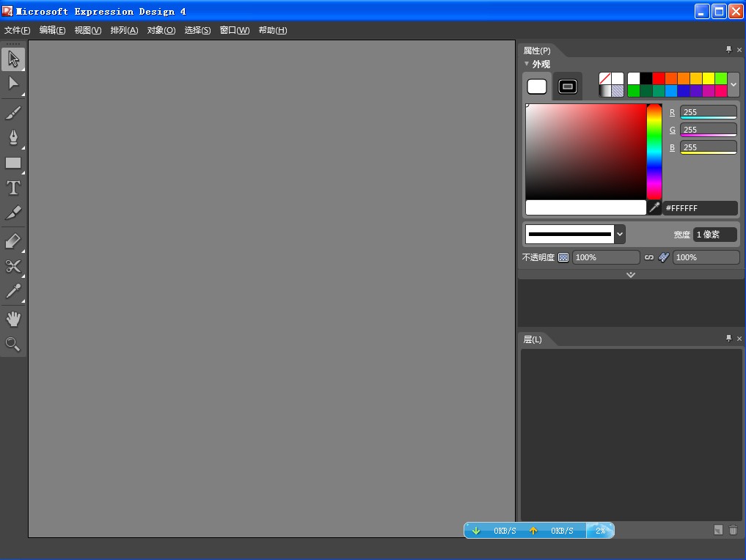
Task: Pin the Layers panel
Action: coord(728,339)
